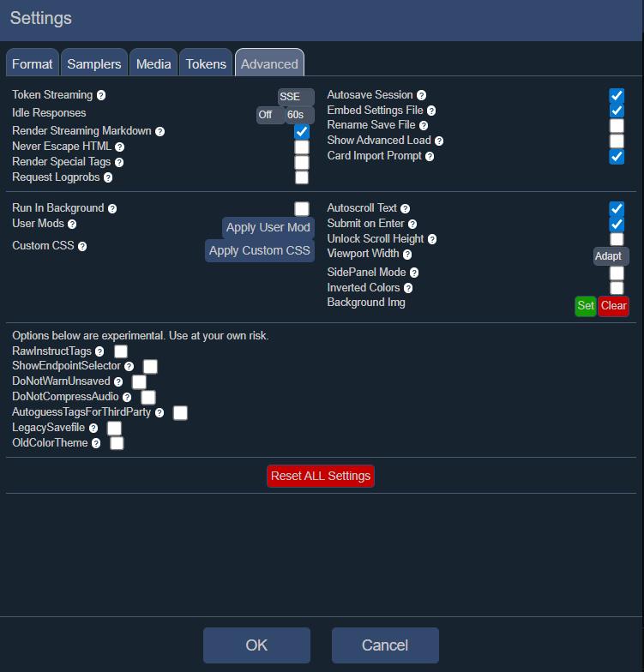Open help icon for Token Streaming
Image resolution: width=644 pixels, height=672 pixels.
(101, 95)
